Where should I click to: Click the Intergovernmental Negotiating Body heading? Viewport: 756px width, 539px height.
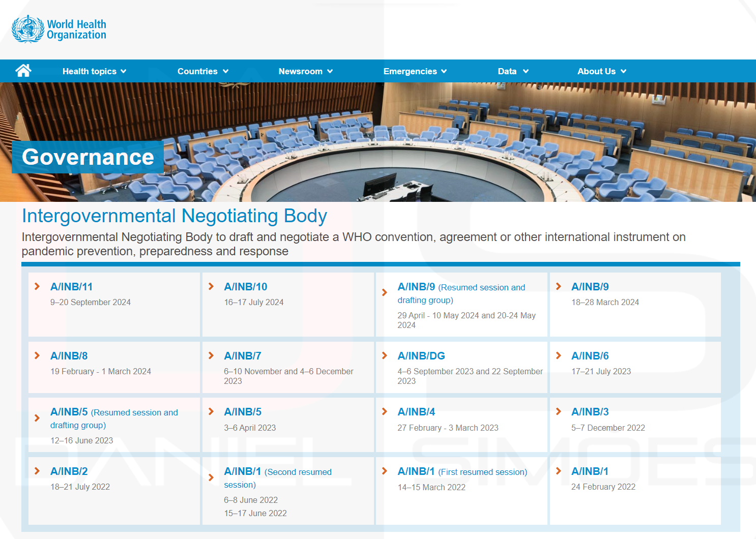pos(175,216)
